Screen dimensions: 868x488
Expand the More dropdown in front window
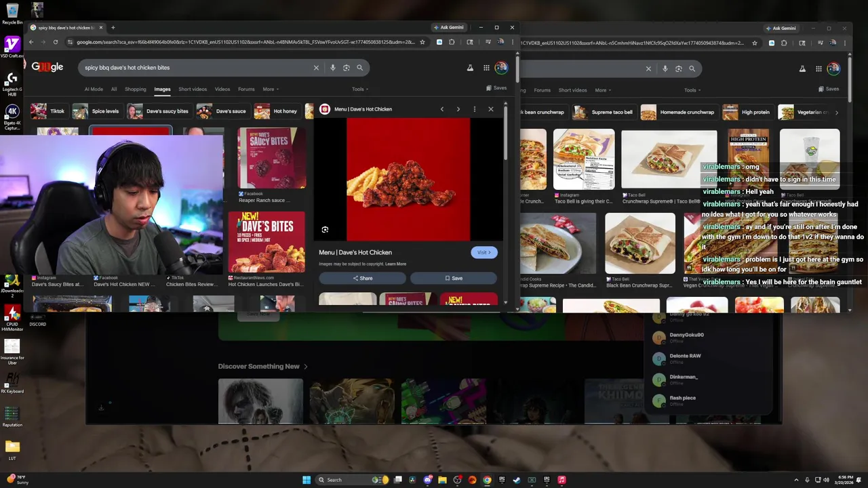pos(271,89)
